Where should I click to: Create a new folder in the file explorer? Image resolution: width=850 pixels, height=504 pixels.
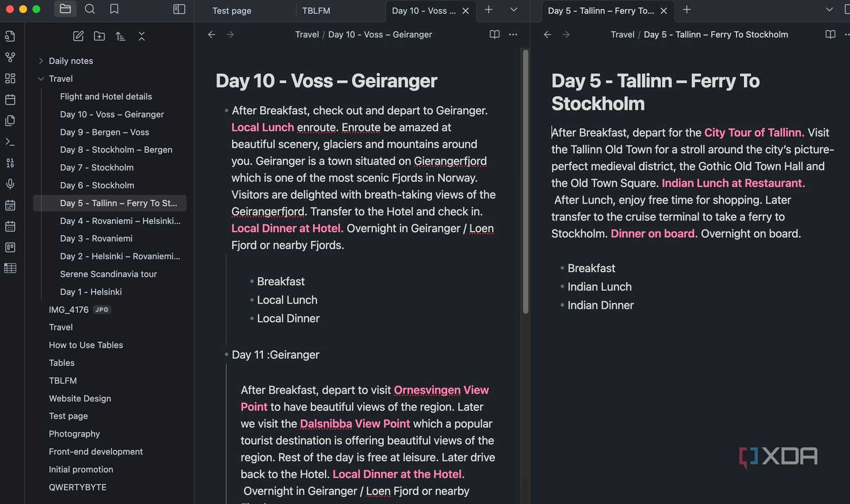99,36
